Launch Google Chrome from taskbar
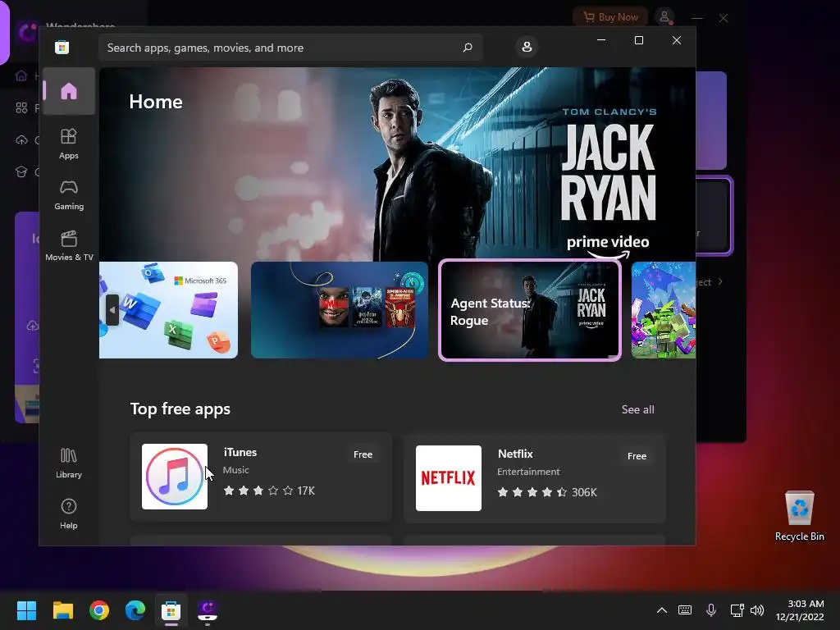Screen dimensions: 840x630 (x=99, y=610)
